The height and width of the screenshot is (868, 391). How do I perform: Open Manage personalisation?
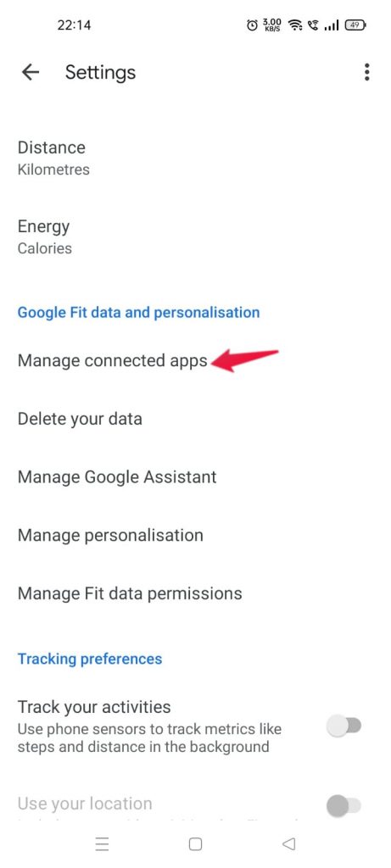(195, 535)
